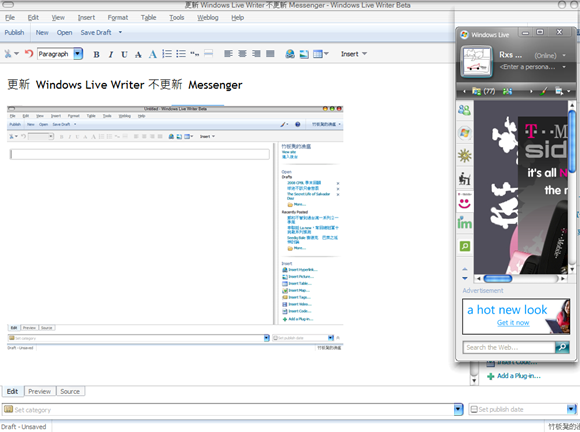Toggle Strikethrough formatting
580x432 pixels.
(138, 54)
